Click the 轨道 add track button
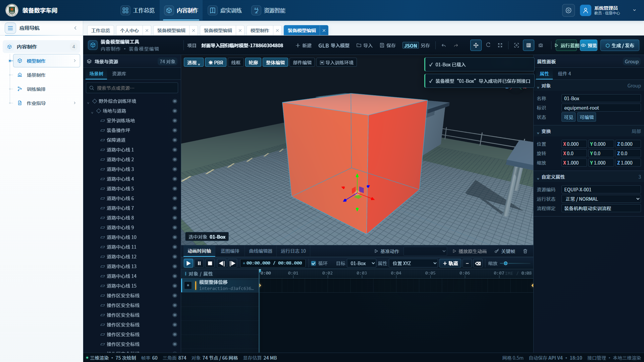 coord(450,263)
